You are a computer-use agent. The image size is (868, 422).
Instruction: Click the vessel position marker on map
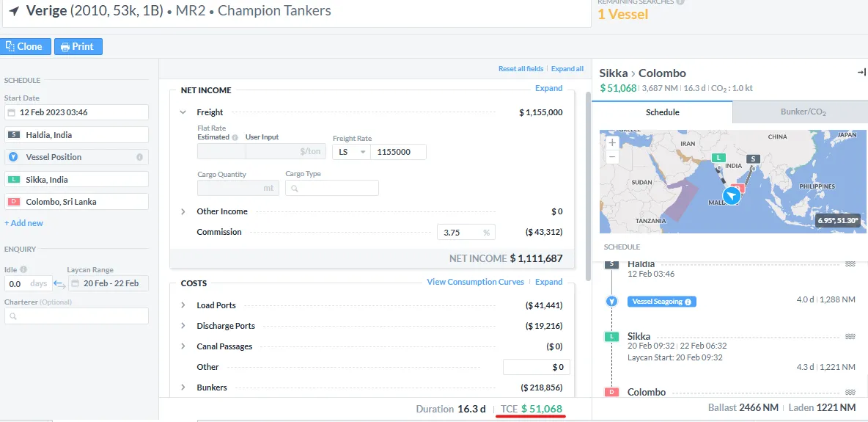tap(732, 196)
